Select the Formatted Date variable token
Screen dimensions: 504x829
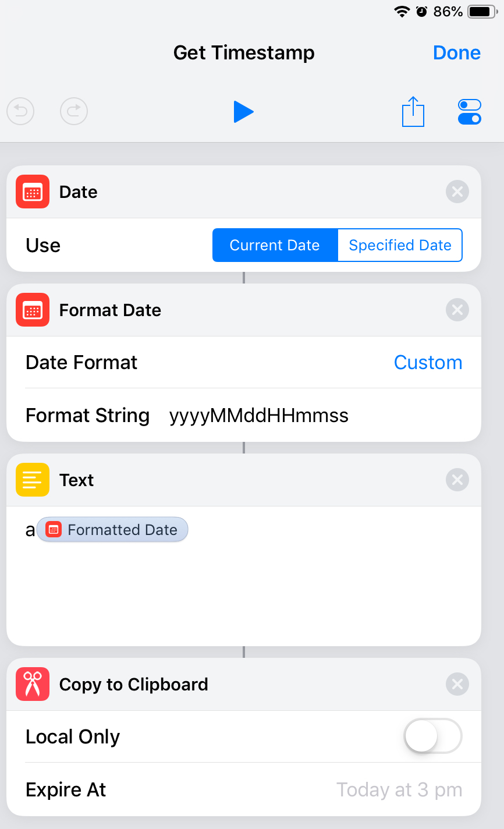coord(112,530)
